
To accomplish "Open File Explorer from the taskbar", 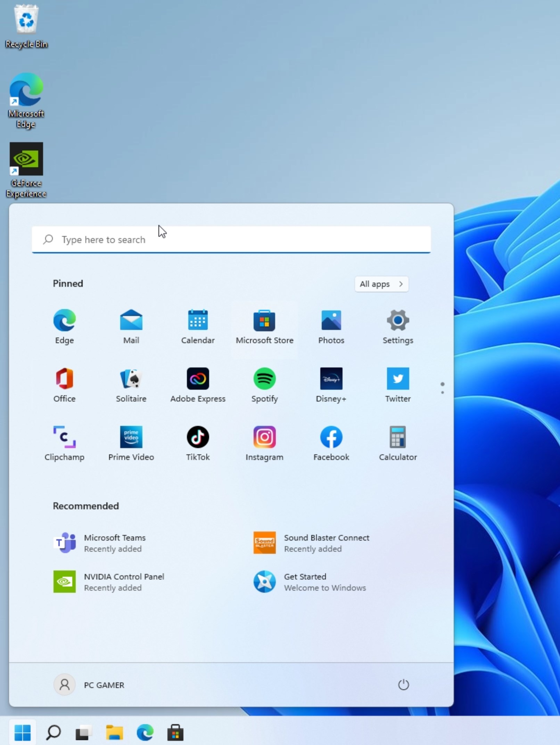I will pos(114,732).
